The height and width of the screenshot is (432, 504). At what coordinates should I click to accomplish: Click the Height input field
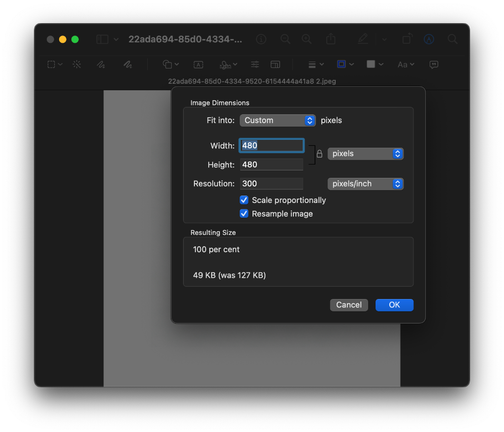[x=271, y=165]
